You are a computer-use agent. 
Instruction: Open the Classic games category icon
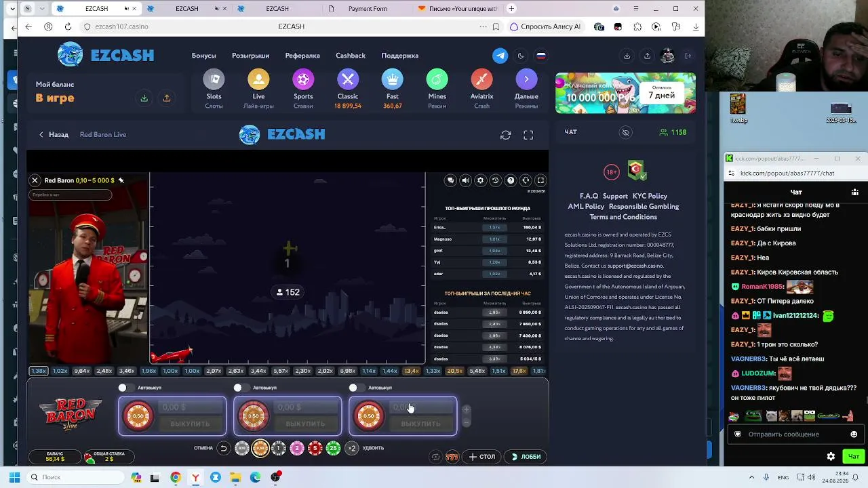point(348,80)
